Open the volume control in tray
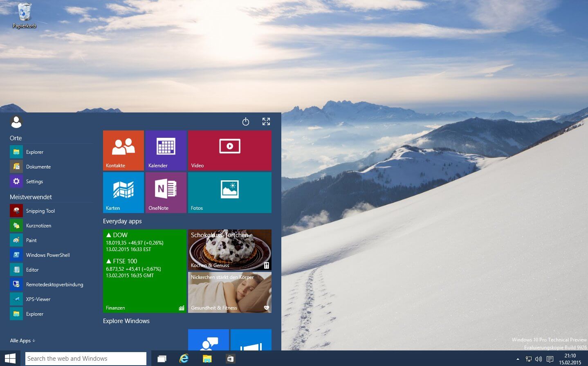Viewport: 588px width, 366px height. [x=539, y=359]
